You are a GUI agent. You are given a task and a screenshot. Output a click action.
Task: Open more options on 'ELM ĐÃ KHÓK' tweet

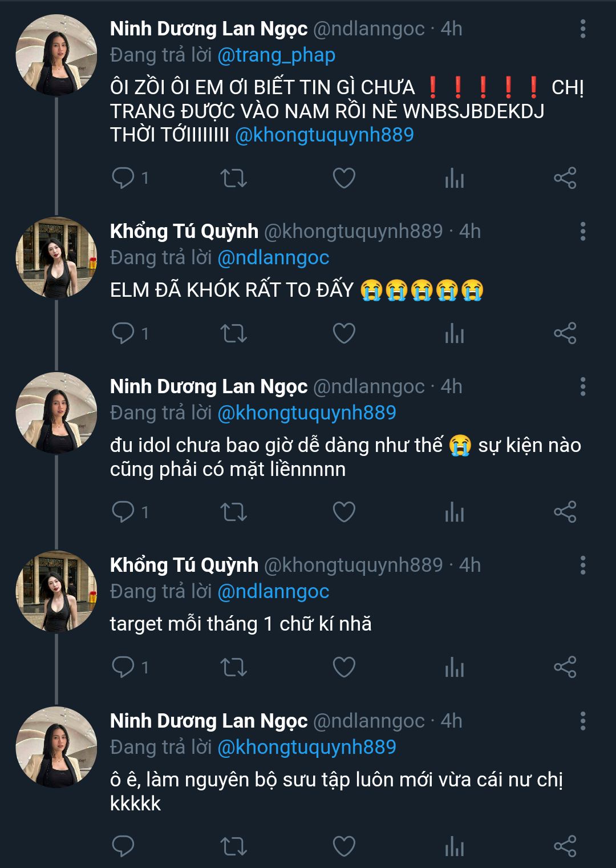(x=582, y=231)
